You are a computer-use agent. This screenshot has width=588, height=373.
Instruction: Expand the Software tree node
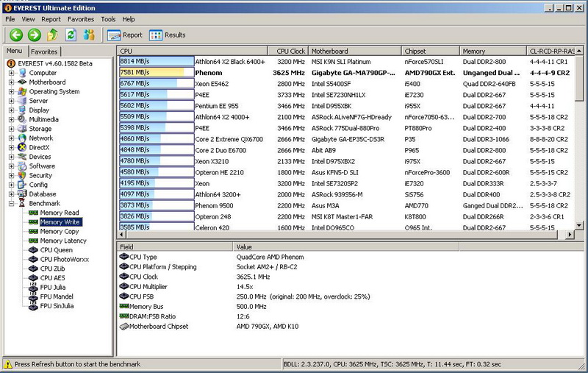tap(11, 166)
